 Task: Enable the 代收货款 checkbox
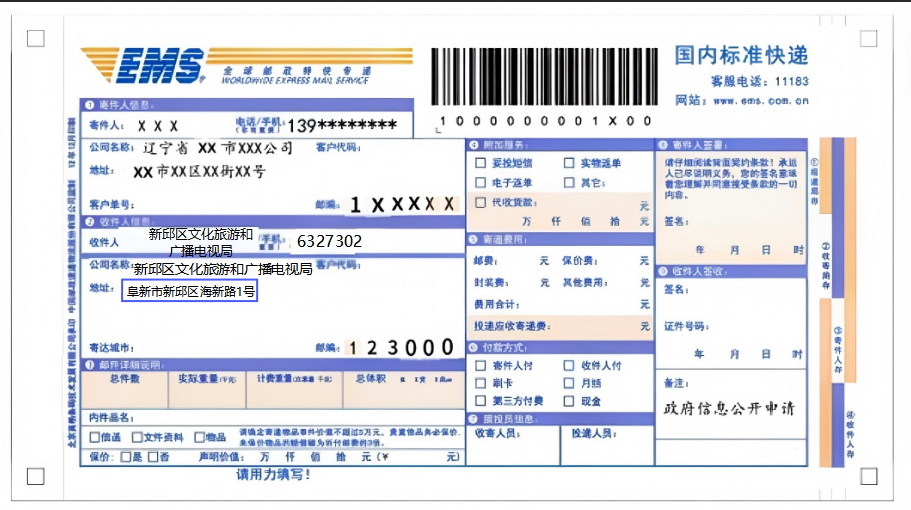click(480, 202)
